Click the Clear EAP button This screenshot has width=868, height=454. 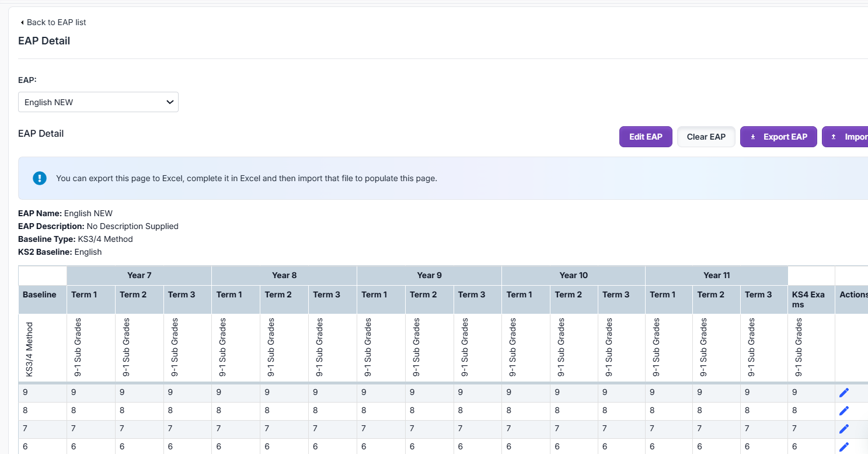click(x=706, y=137)
